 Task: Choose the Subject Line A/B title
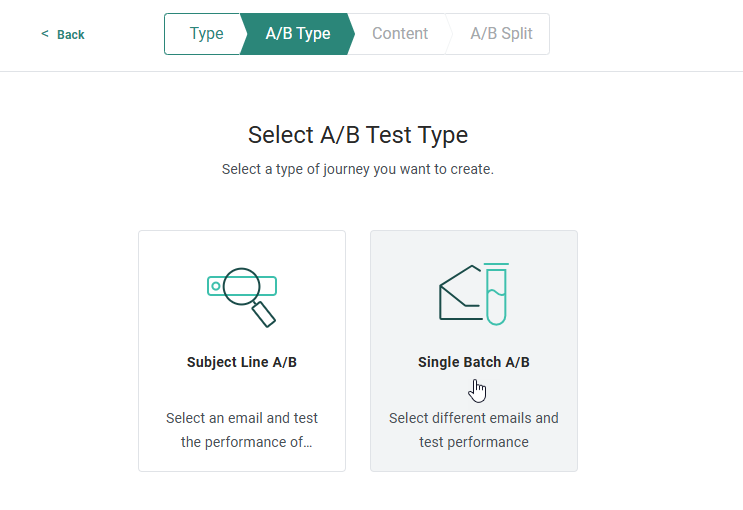tap(241, 362)
